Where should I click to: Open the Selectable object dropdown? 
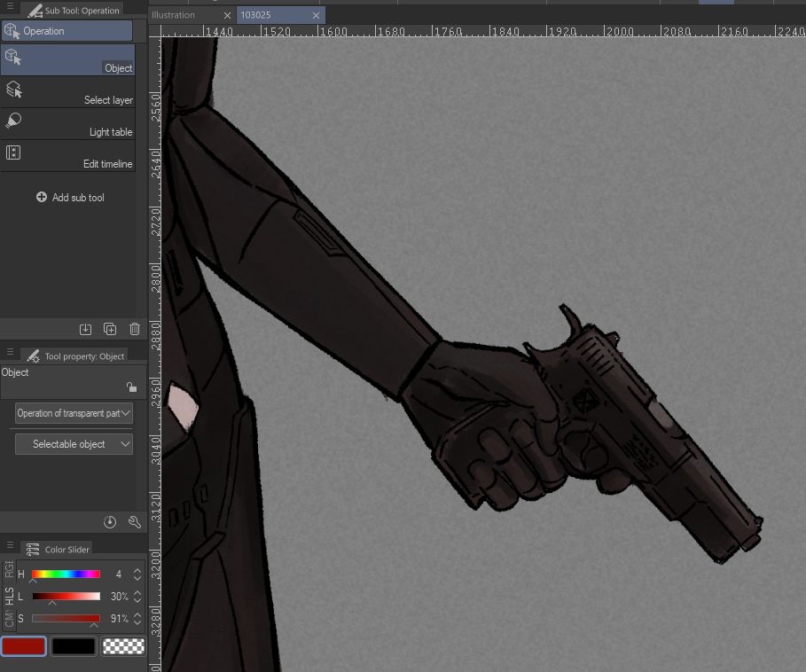pyautogui.click(x=74, y=444)
